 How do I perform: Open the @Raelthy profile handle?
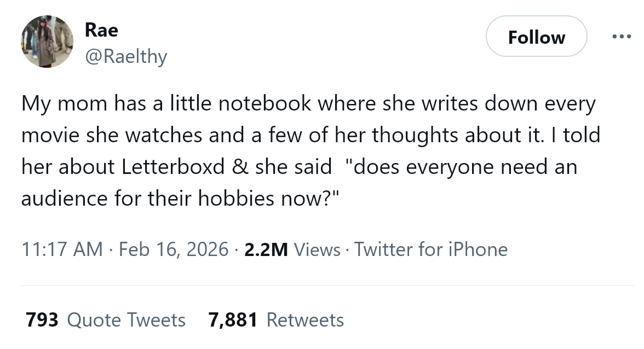point(127,56)
